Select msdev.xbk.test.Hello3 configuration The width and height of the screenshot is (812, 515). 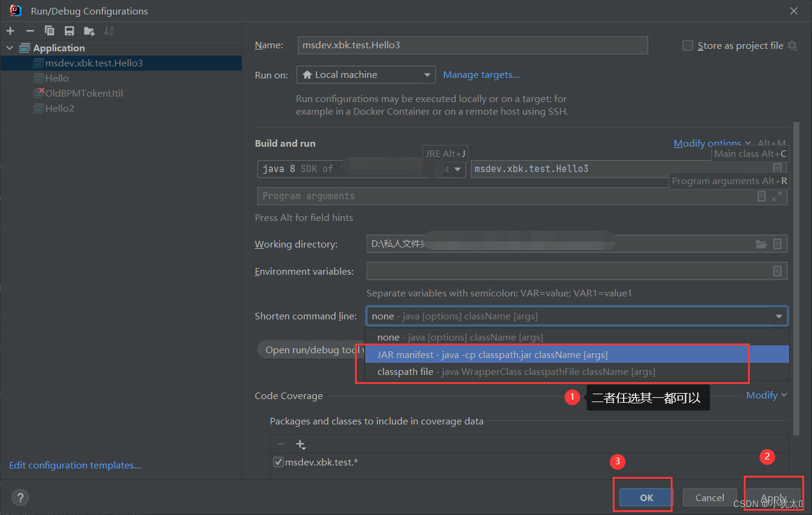(x=121, y=63)
